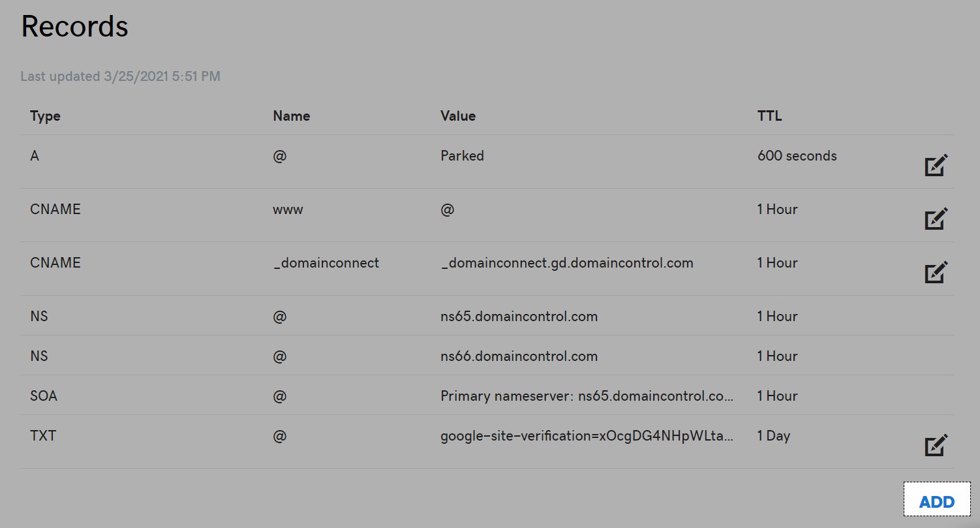This screenshot has width=980, height=528.
Task: Click the _domainconnect.gd.domaincontrol.com value
Action: (x=566, y=263)
